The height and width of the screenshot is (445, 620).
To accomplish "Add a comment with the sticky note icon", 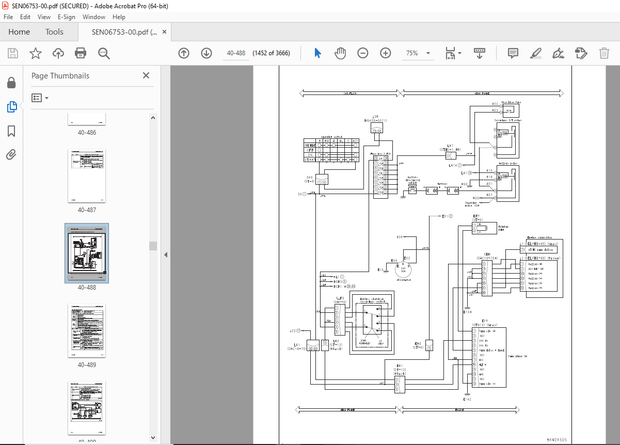I will pos(511,53).
